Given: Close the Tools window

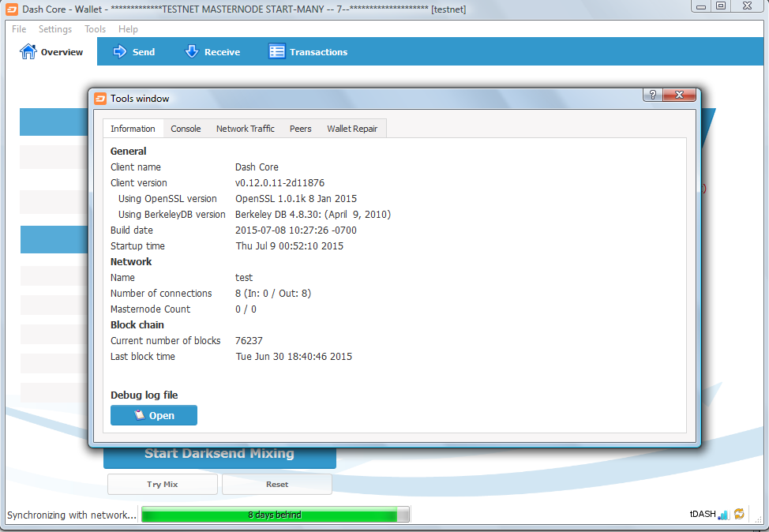Looking at the screenshot, I should [x=679, y=95].
